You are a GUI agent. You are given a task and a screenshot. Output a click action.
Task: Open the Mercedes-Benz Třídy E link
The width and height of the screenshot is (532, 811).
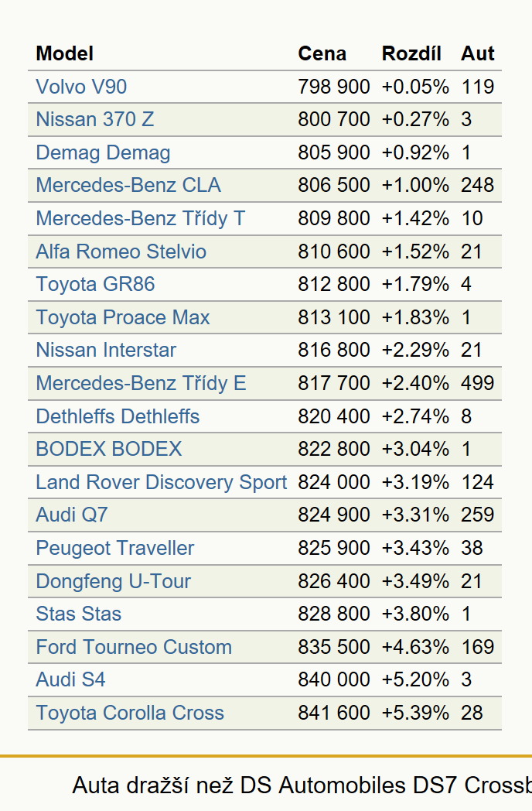click(141, 383)
